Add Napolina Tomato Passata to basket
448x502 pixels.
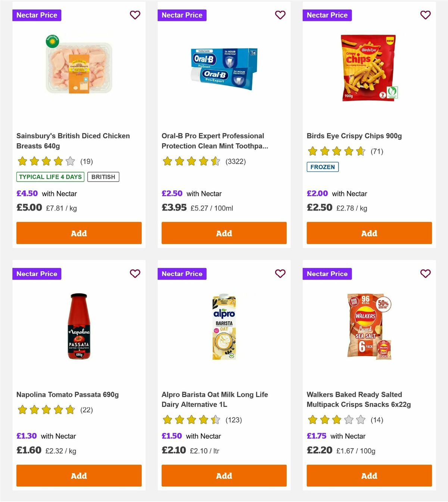click(x=79, y=476)
